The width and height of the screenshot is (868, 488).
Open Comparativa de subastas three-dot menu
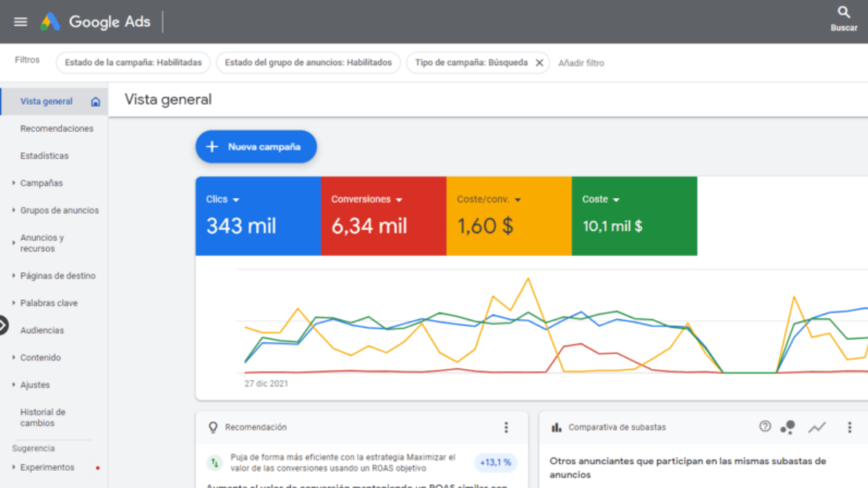(x=849, y=427)
